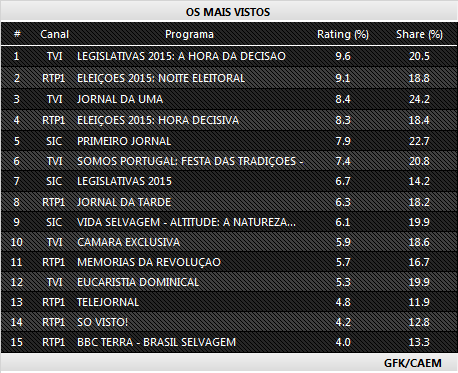Open row Legislativas 2015: A Hora da Decisao
The image size is (458, 373).
click(229, 56)
